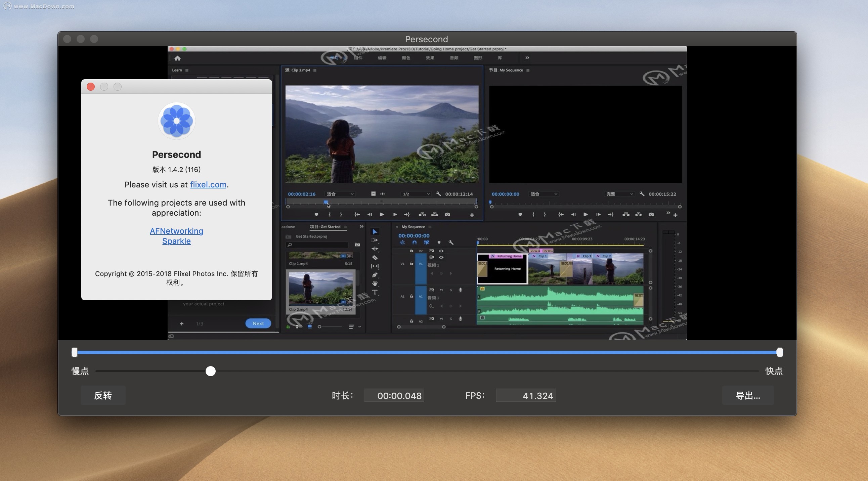Select the Ripple Edit tool

coord(375,249)
